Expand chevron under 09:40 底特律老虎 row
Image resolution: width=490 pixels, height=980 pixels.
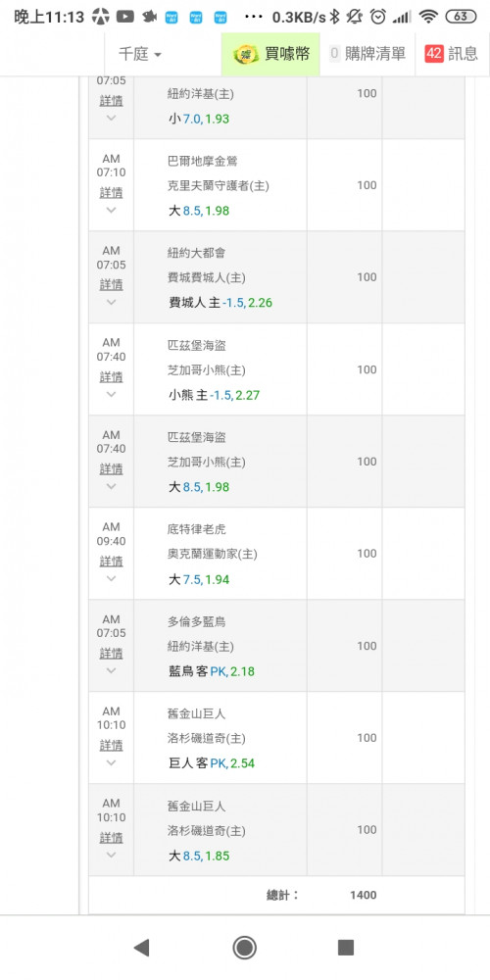click(x=111, y=579)
